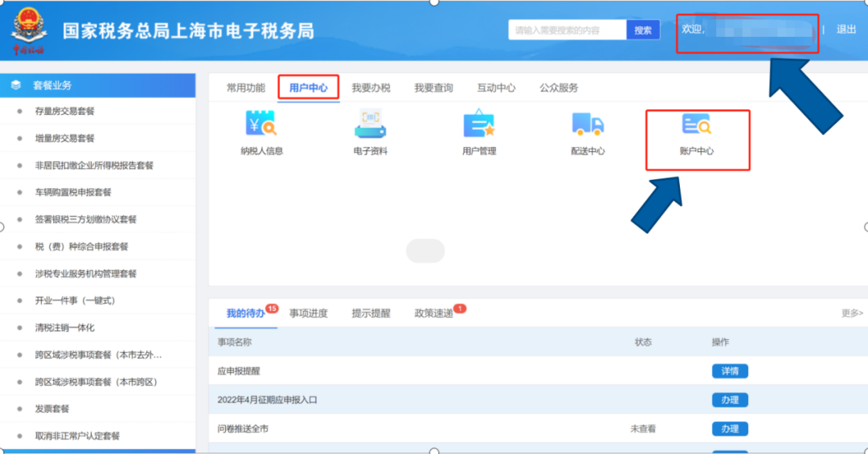868x454 pixels.
Task: Switch to the 公众服务 tab
Action: pos(559,88)
